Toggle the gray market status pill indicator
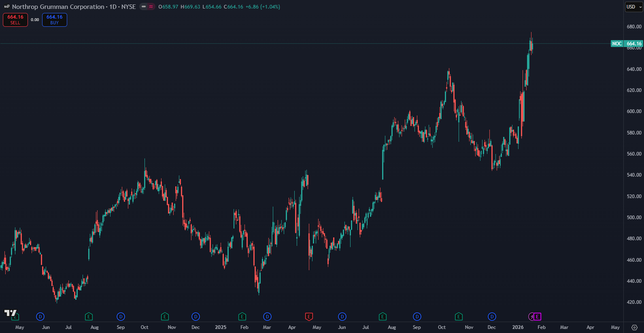This screenshot has height=333, width=644. coord(144,7)
